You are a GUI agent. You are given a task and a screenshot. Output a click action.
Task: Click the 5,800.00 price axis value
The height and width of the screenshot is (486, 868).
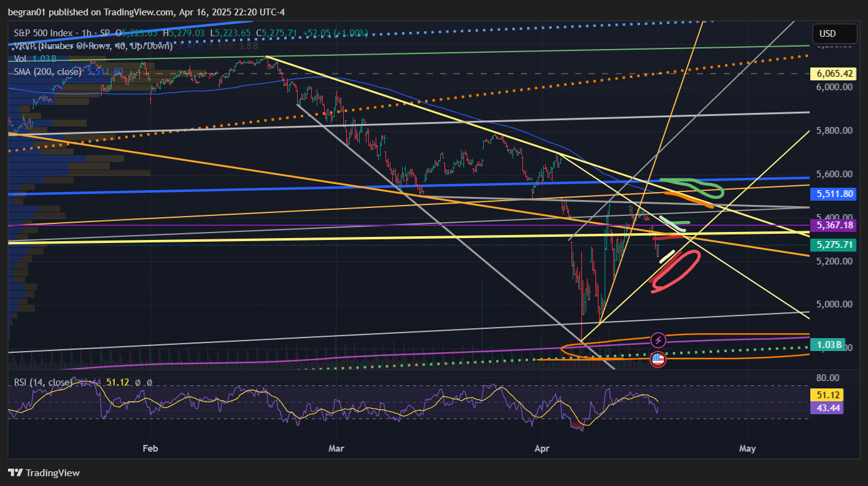pos(834,131)
